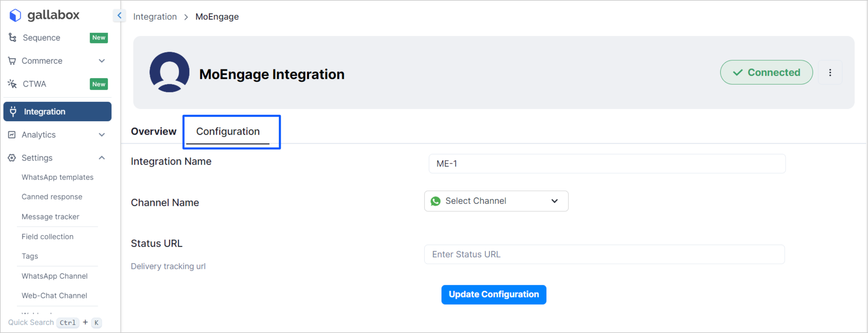This screenshot has width=868, height=333.
Task: Click the CTWA sidebar icon
Action: 12,84
